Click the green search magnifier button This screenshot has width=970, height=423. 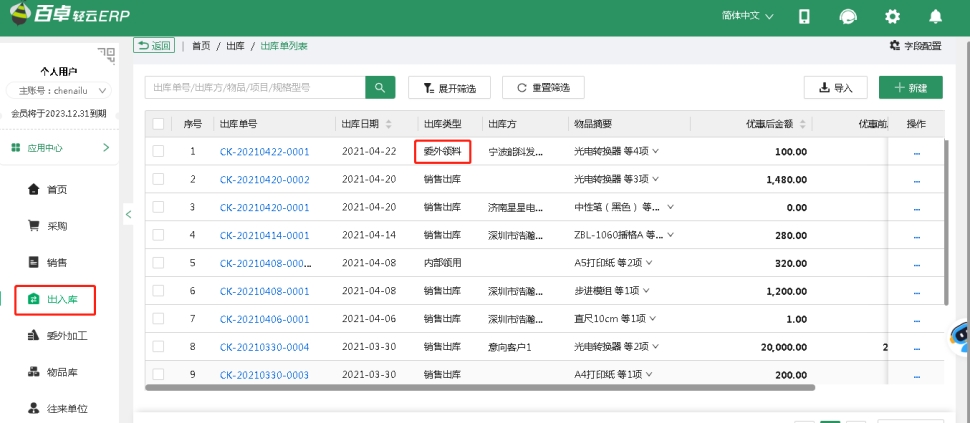pyautogui.click(x=380, y=88)
